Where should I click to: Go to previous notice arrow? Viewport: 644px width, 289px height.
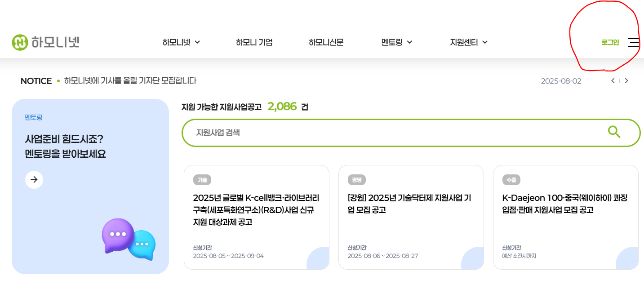pos(613,81)
